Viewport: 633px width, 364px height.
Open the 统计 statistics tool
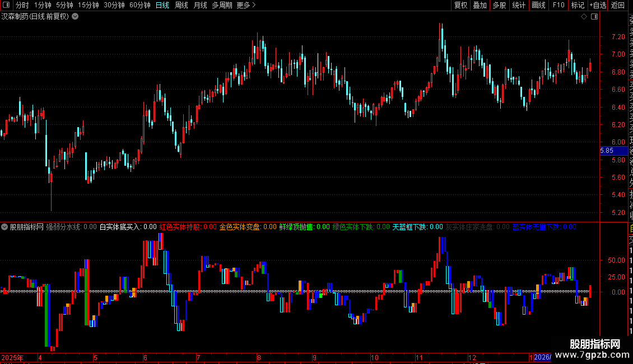coord(519,5)
